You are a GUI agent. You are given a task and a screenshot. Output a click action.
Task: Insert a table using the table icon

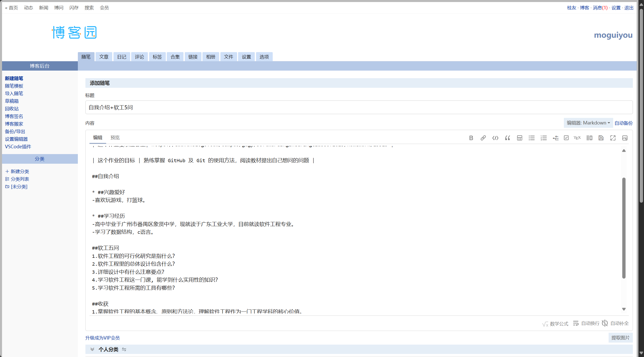click(519, 138)
